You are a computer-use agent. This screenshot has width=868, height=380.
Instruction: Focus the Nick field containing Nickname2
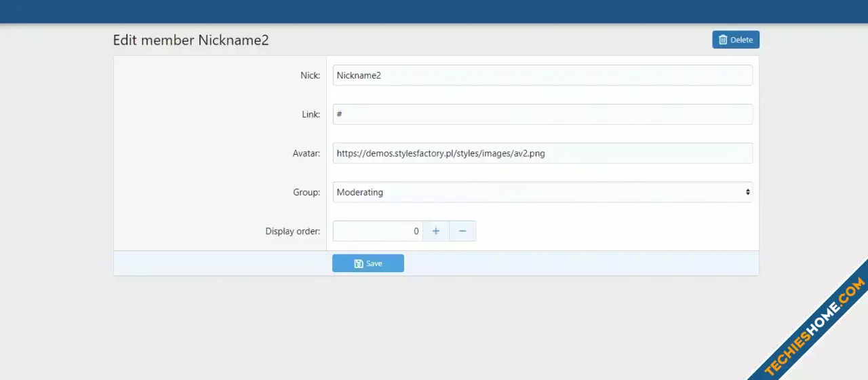coord(542,75)
